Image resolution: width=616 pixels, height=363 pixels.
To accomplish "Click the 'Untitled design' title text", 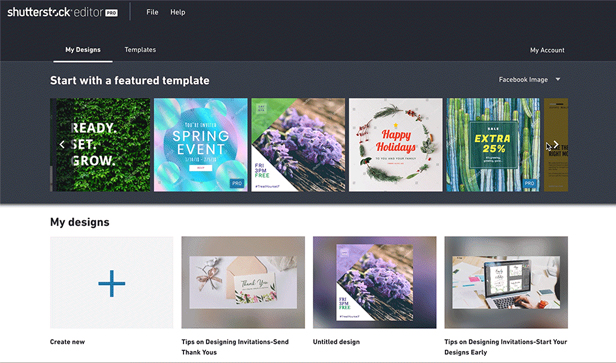I will point(336,342).
